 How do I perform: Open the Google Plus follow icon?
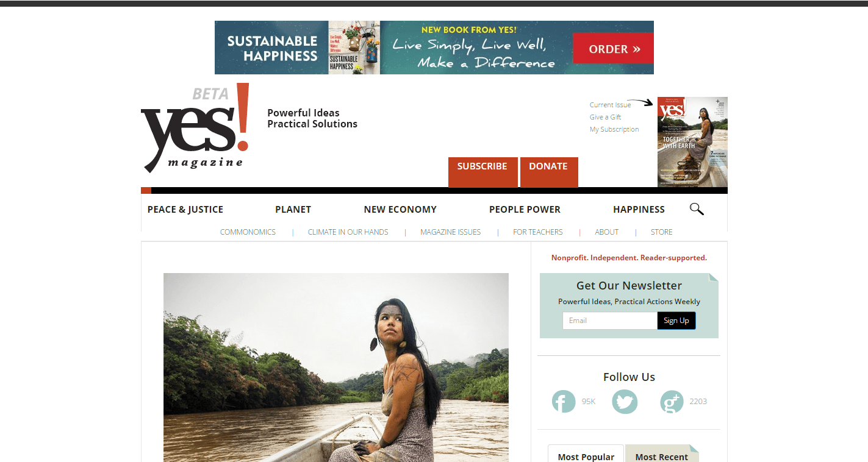point(672,402)
